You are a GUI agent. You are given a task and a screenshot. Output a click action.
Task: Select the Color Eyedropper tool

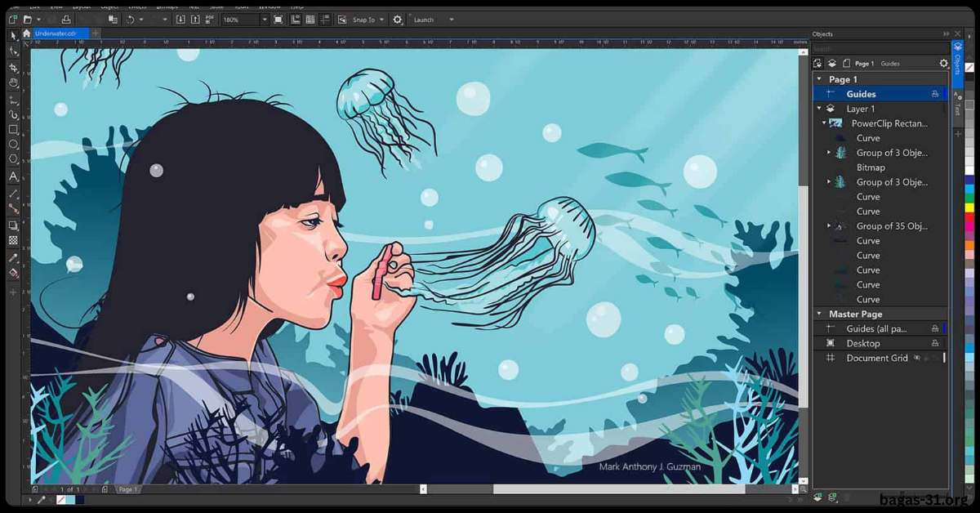click(13, 257)
